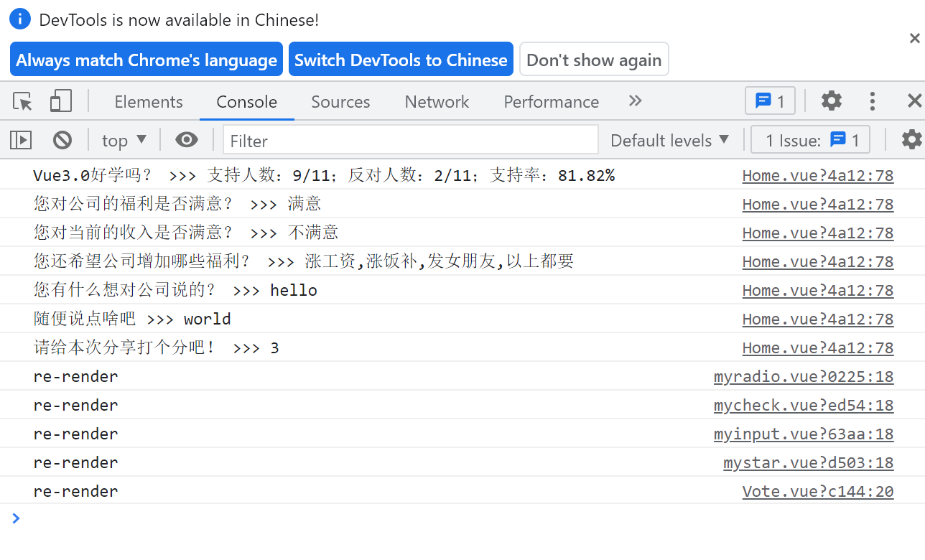This screenshot has height=560, width=925.
Task: Select the re-render message from Vote.vue
Action: [75, 491]
